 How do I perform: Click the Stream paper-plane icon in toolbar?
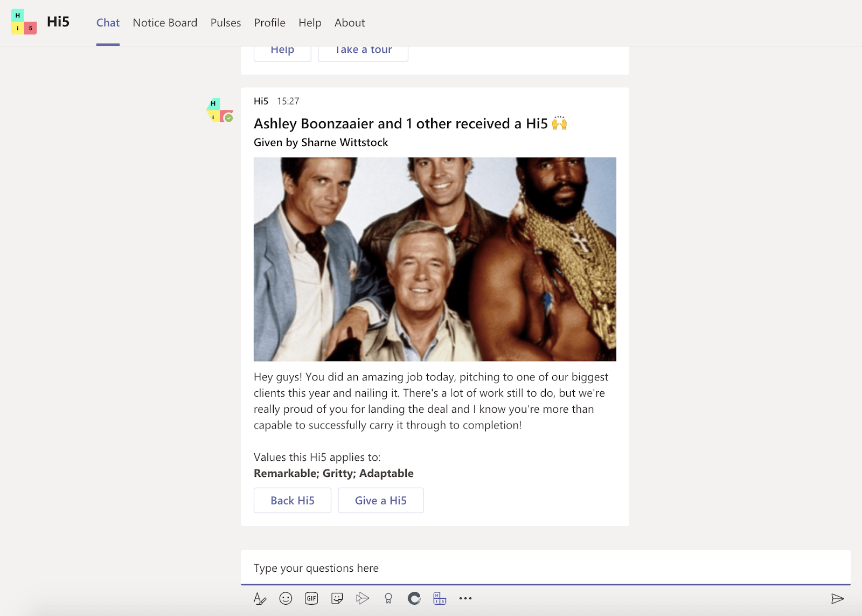pos(363,598)
